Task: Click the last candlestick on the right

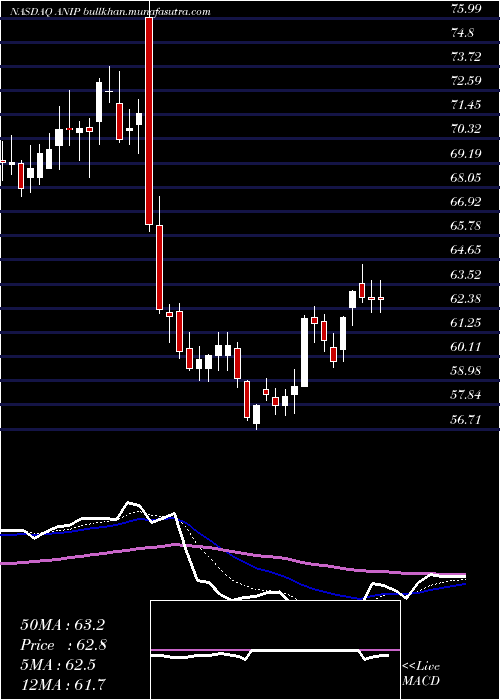Action: [x=381, y=298]
